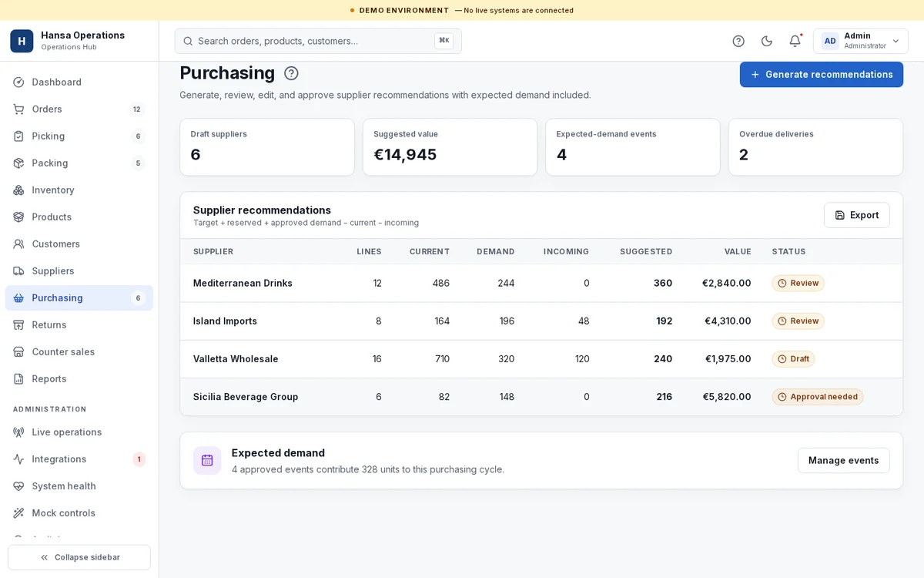Click the ⌘K shortcut badge
Viewport: 924px width, 578px height.
click(x=444, y=41)
